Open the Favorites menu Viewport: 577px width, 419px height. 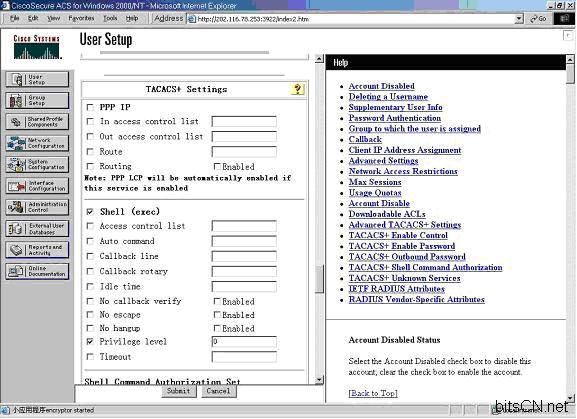point(81,18)
